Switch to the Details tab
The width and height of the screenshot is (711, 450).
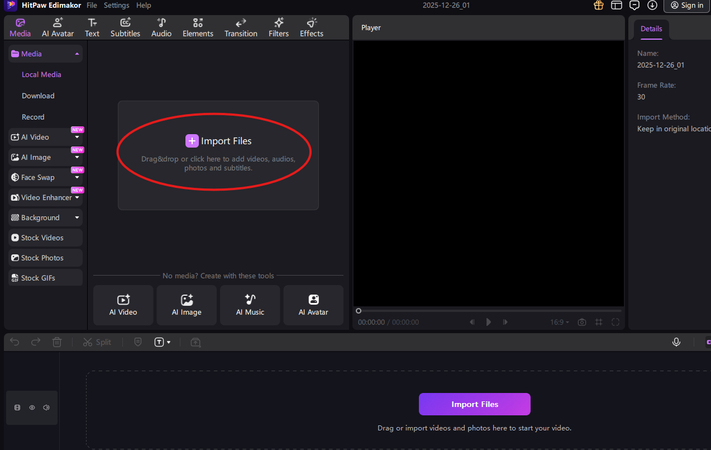651,29
